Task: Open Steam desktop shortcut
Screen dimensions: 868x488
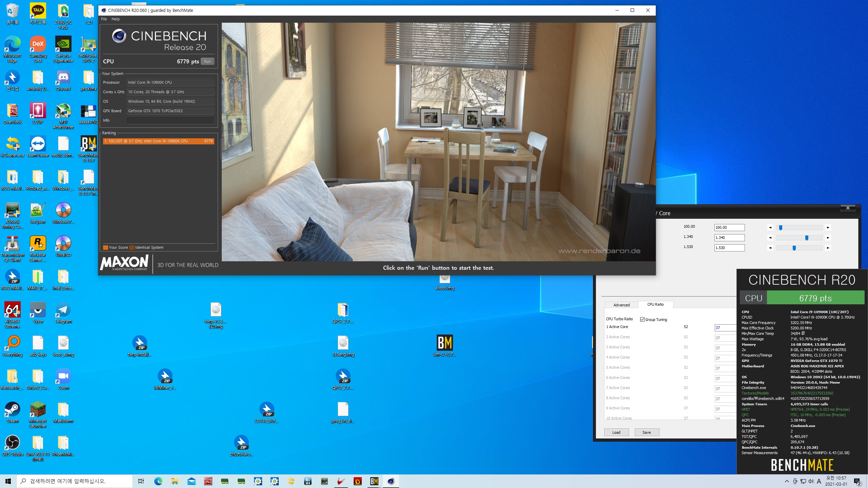Action: click(x=12, y=412)
